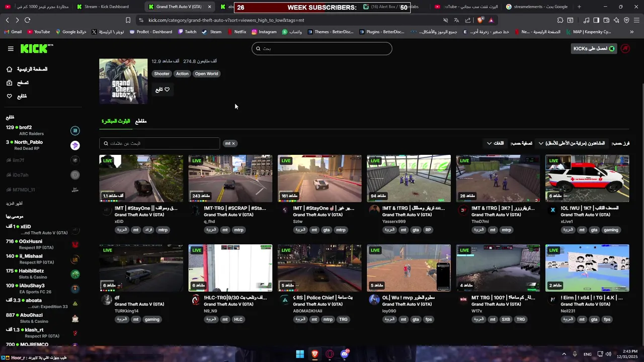
Task: Open the languages filter dropdown
Action: pos(495,143)
